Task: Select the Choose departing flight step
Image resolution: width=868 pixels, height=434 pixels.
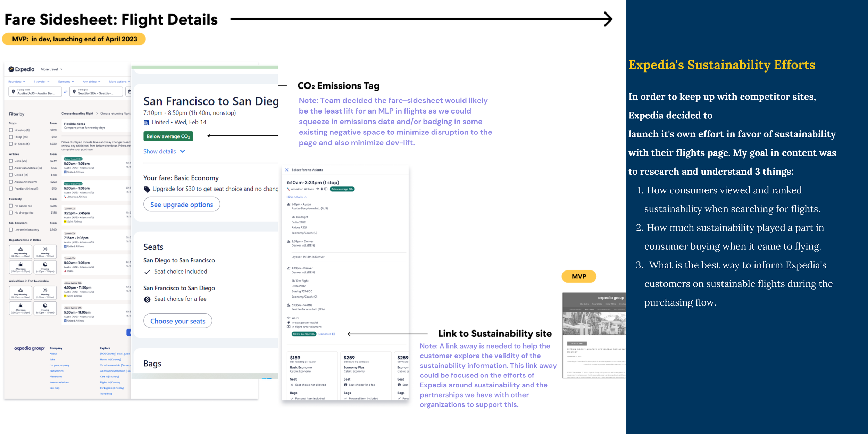Action: pos(77,114)
